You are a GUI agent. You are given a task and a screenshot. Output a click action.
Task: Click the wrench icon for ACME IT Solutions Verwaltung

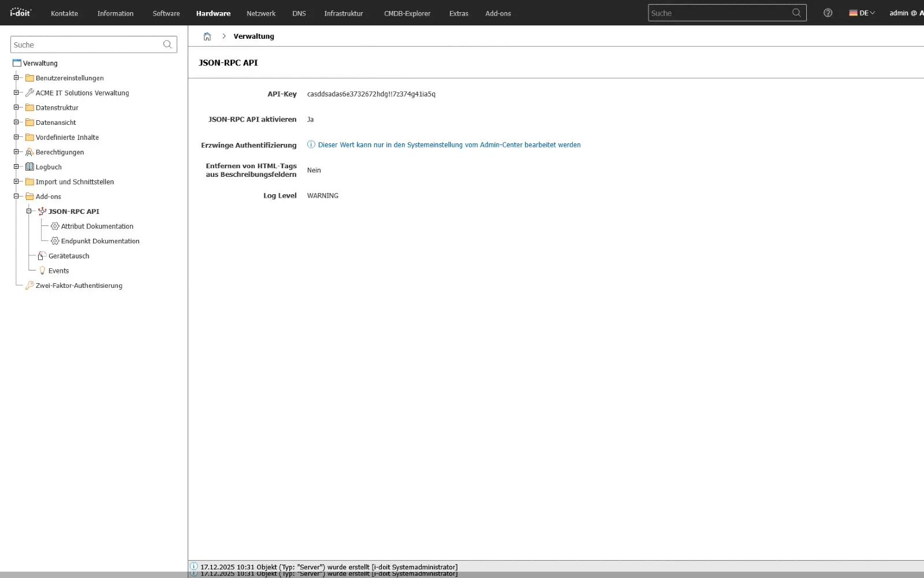tap(29, 92)
